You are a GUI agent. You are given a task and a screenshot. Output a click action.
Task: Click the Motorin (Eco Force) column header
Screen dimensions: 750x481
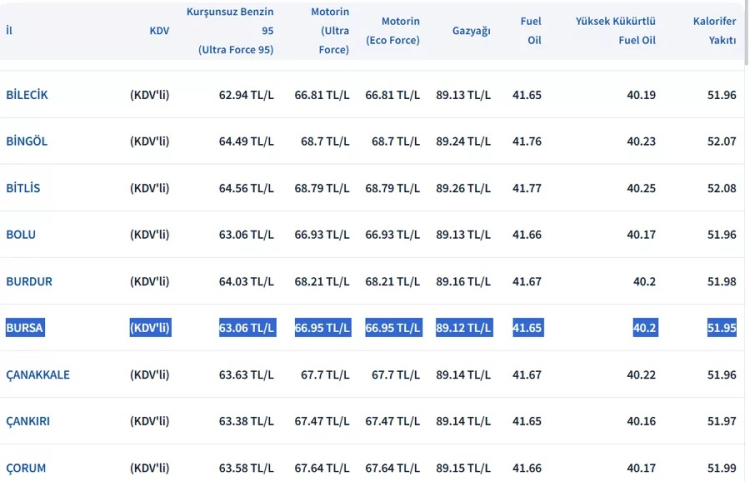tap(394, 31)
